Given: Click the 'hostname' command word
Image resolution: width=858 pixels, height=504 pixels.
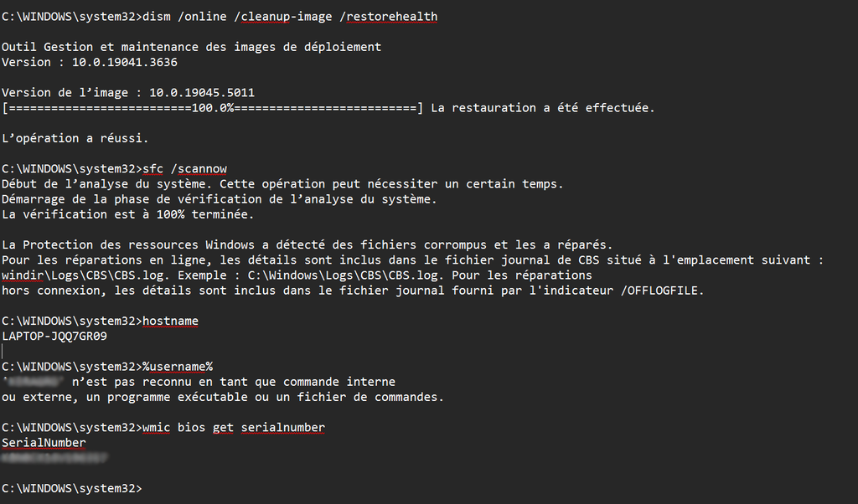Looking at the screenshot, I should (170, 321).
